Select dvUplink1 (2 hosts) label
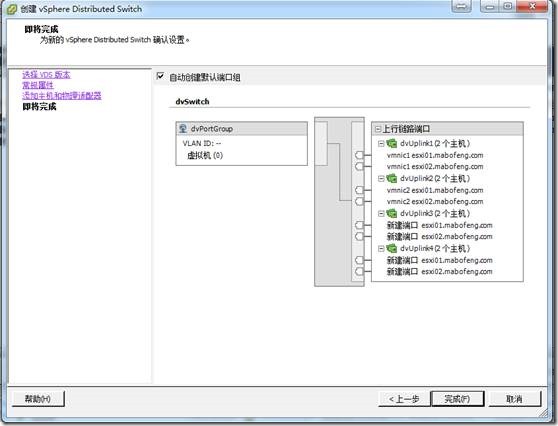The image size is (558, 426). click(x=435, y=143)
